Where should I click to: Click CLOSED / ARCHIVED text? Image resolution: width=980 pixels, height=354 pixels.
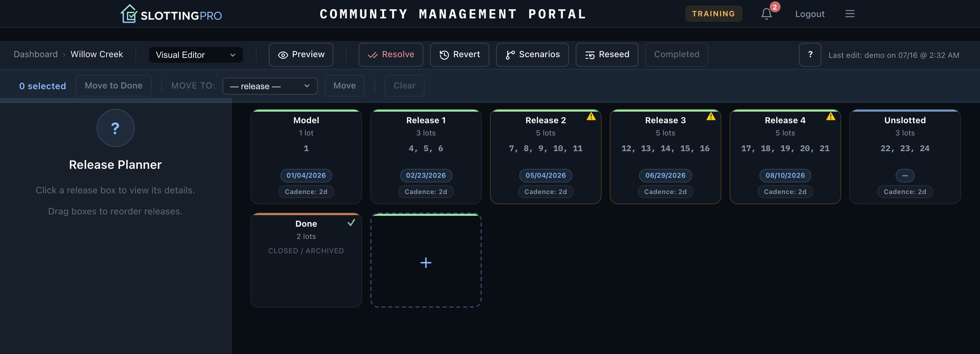(306, 251)
